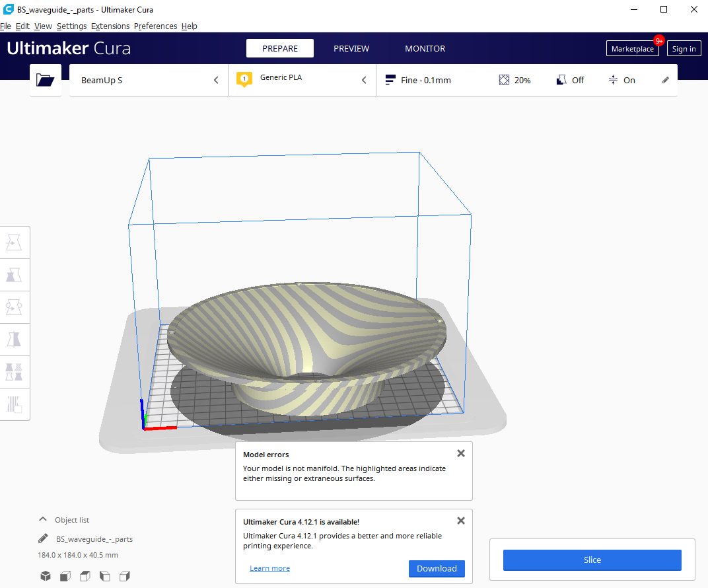Open file with the folder icon
This screenshot has width=708, height=588.
pyautogui.click(x=45, y=80)
